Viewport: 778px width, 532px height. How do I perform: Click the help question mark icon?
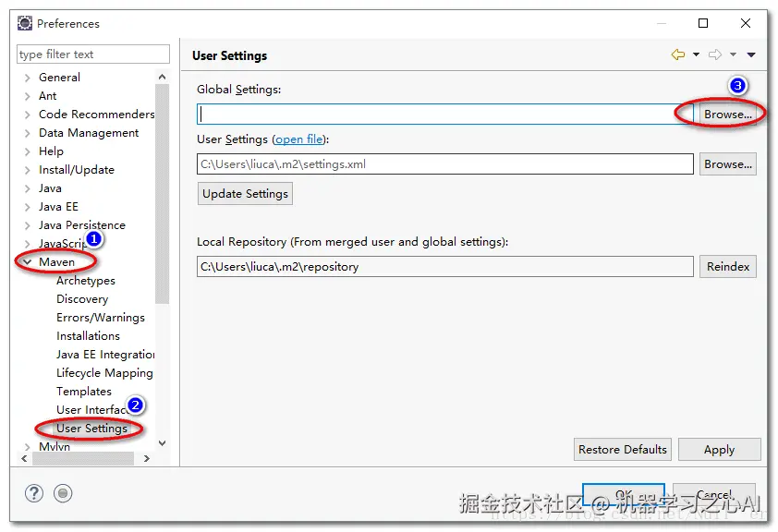[x=34, y=493]
